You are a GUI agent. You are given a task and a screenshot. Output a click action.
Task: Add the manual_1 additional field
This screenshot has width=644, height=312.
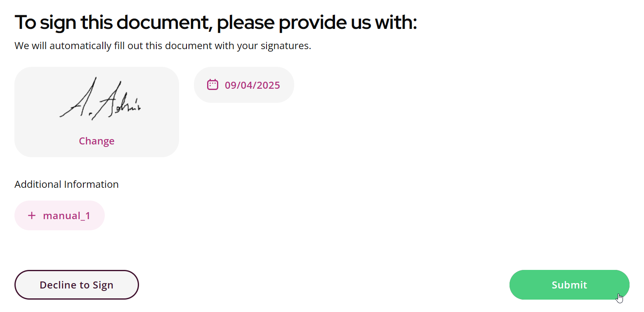59,215
